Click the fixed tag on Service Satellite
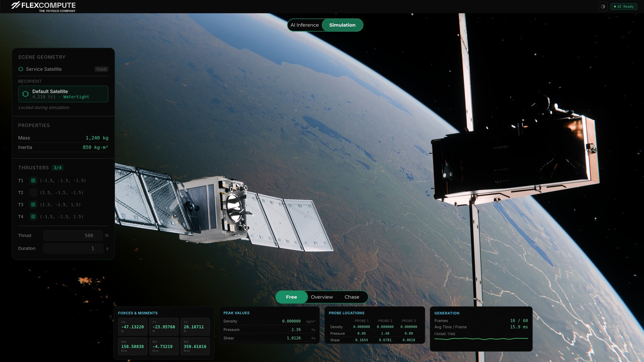 coord(101,69)
